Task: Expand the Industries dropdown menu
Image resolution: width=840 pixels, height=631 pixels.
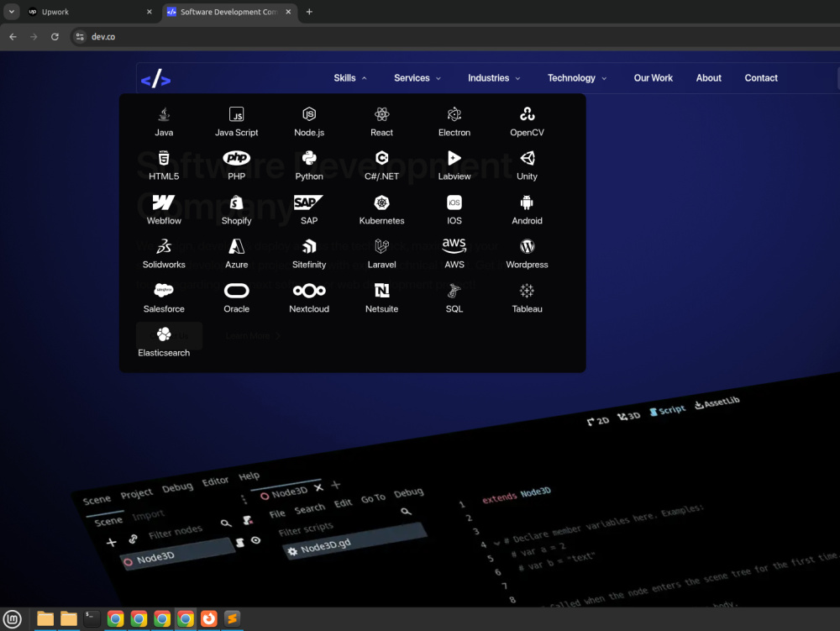Action: click(494, 78)
